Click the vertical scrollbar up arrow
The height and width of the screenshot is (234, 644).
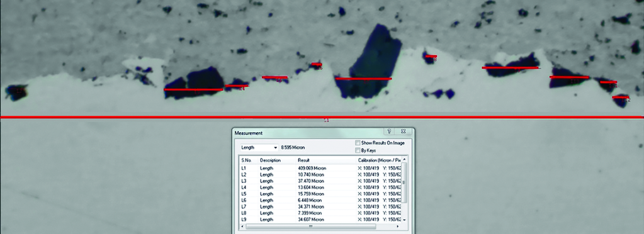405,159
